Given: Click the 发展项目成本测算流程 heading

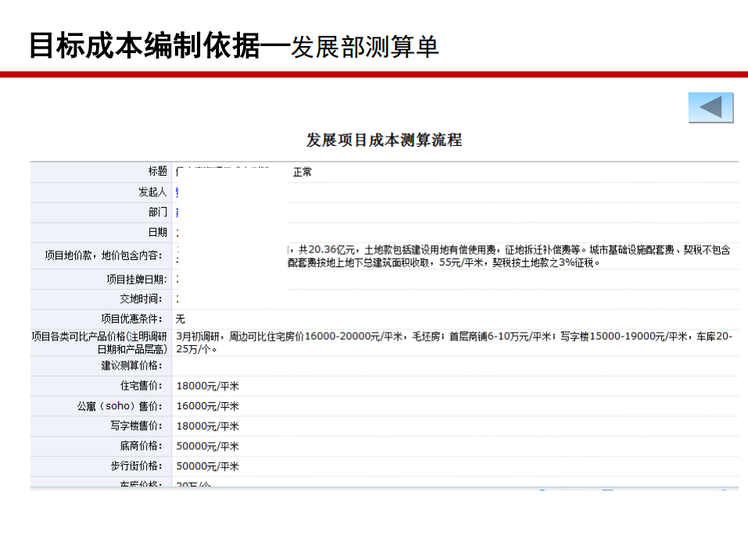Looking at the screenshot, I should (384, 141).
